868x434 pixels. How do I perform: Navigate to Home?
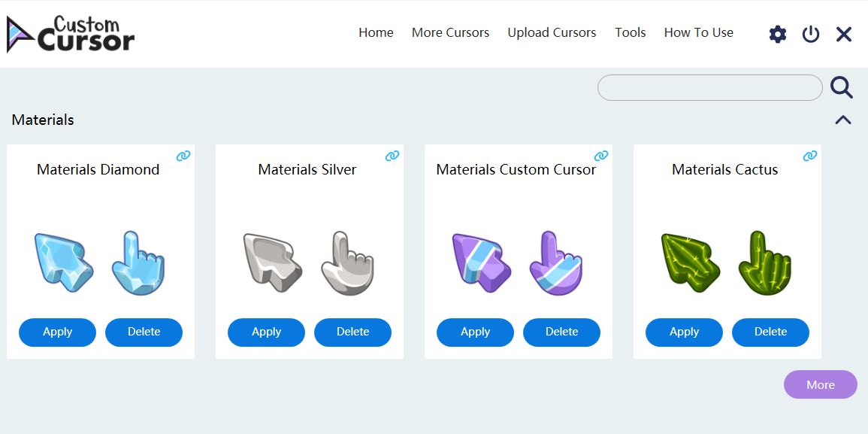coord(376,32)
